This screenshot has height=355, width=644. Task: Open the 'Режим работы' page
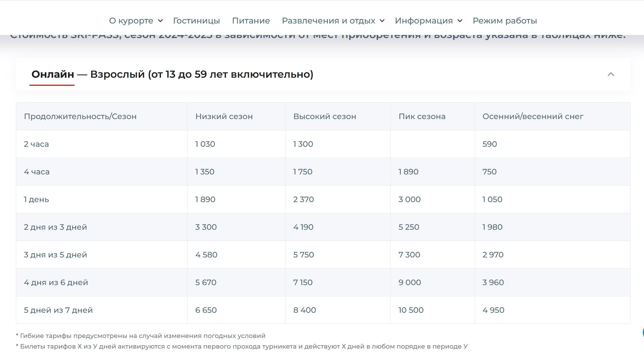point(505,21)
